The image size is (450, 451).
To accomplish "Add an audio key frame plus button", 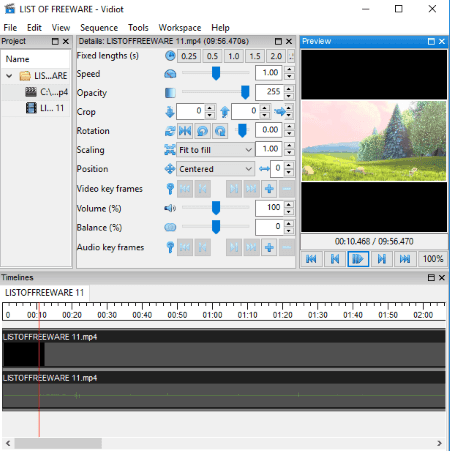I will (269, 248).
